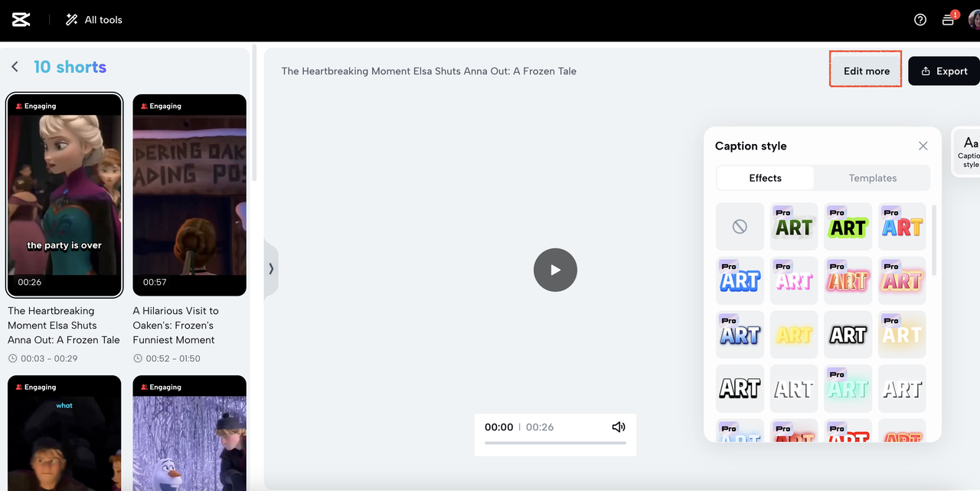Click 'A Hilarious Visit to Oaken's' card title
980x491 pixels.
(176, 326)
